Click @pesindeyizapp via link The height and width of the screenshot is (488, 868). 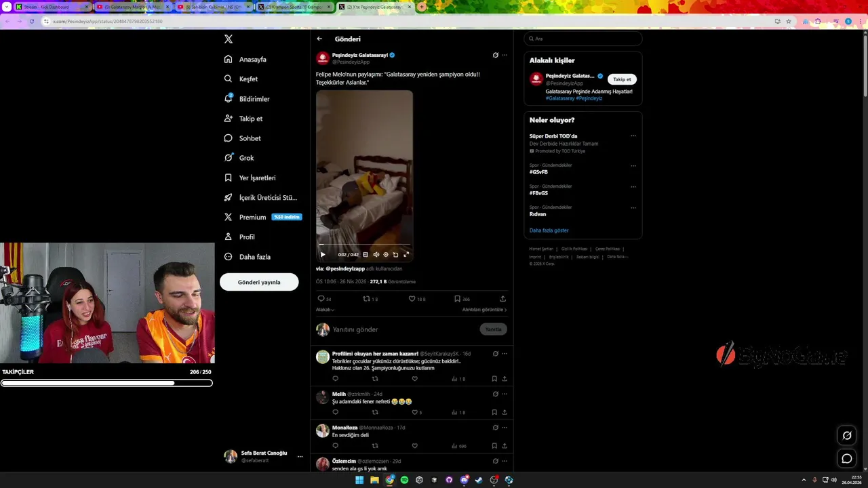coord(345,268)
